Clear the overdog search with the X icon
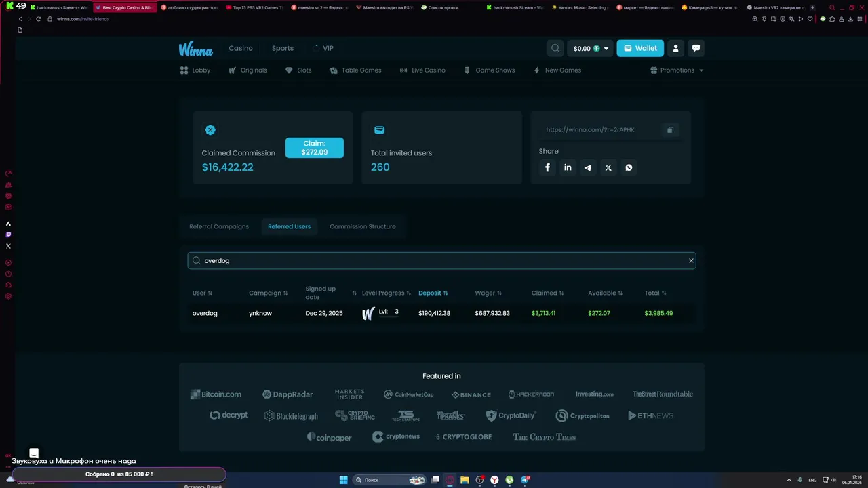This screenshot has width=868, height=488. (x=691, y=260)
